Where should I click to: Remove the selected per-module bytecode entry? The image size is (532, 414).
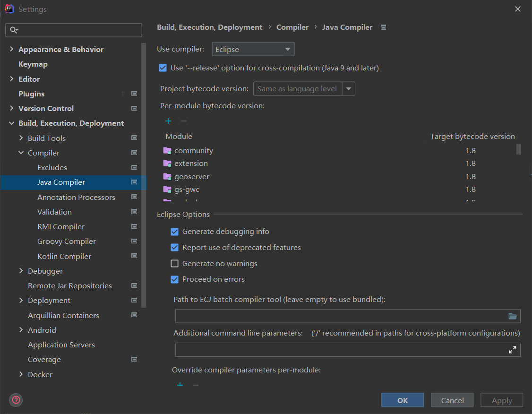click(x=183, y=121)
